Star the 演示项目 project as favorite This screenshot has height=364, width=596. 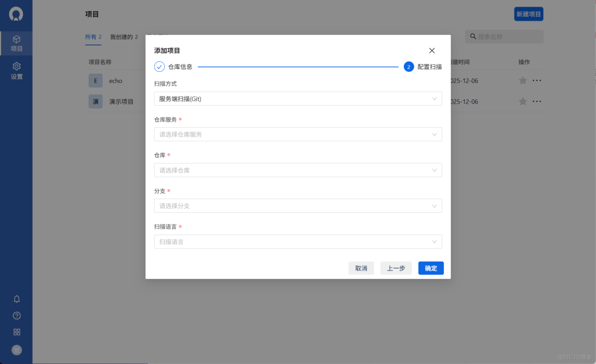(523, 101)
